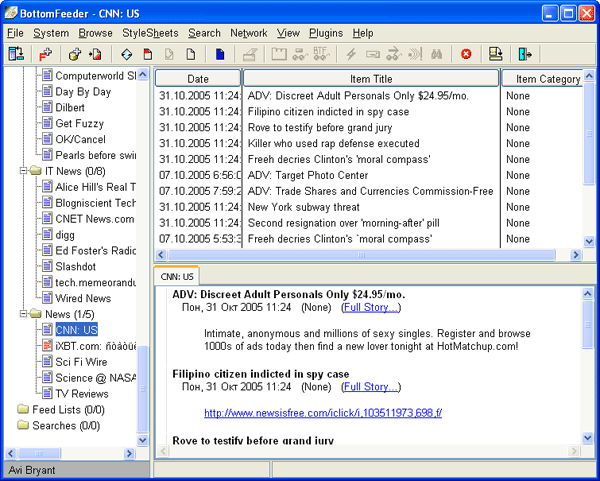Click the binoculars search icon
The height and width of the screenshot is (481, 600).
[x=436, y=54]
